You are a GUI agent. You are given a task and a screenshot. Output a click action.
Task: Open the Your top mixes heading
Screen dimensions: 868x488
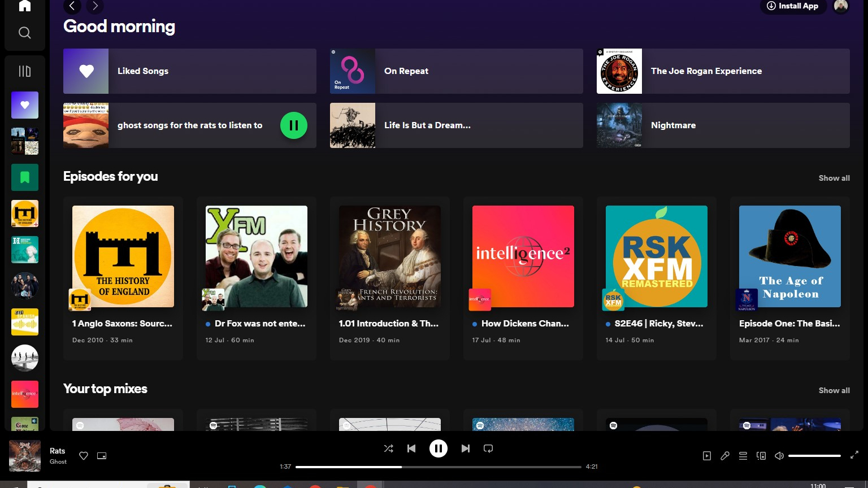105,389
